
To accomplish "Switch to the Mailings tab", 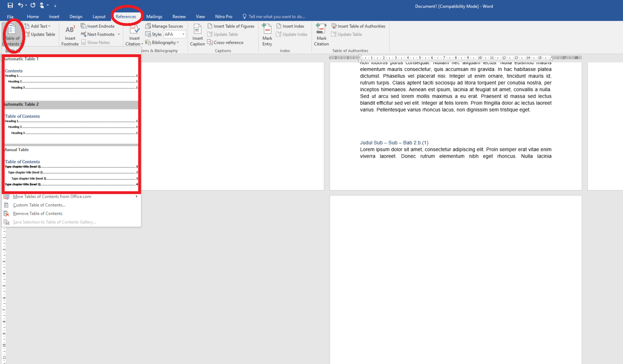I will (154, 17).
